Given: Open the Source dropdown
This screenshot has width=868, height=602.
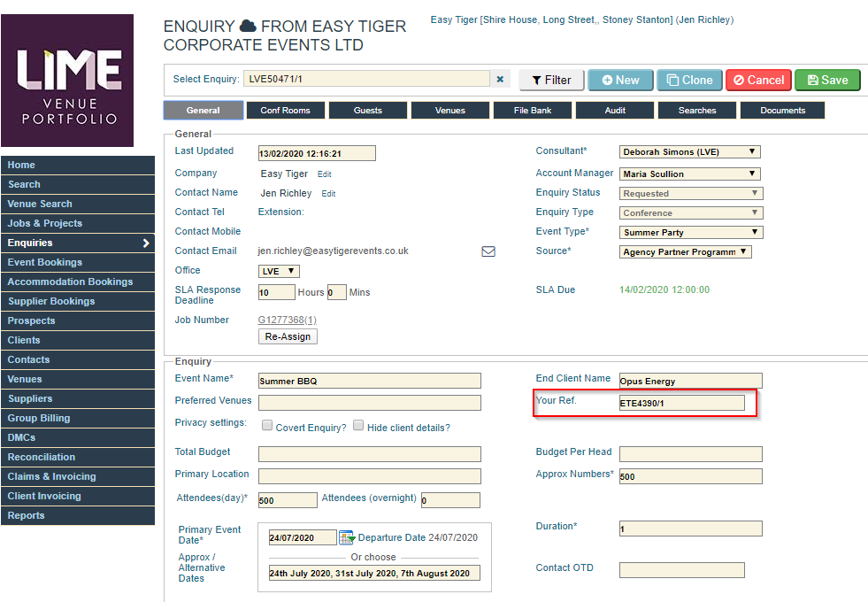Looking at the screenshot, I should point(686,252).
